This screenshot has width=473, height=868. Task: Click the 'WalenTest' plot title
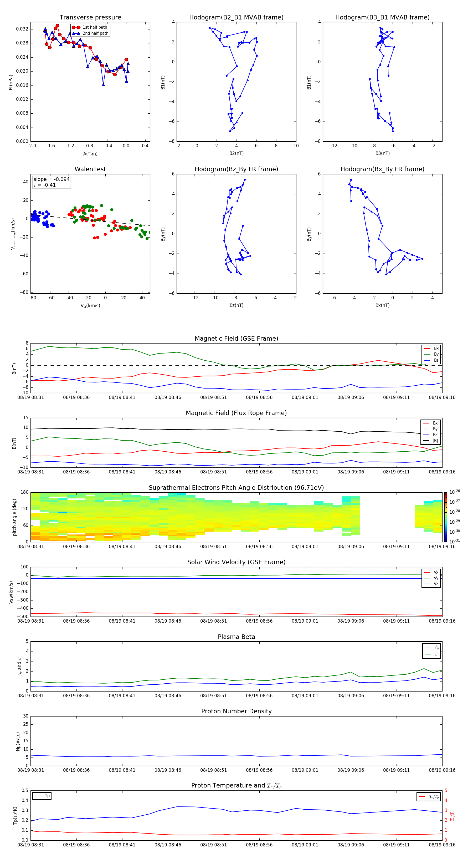[x=90, y=169]
